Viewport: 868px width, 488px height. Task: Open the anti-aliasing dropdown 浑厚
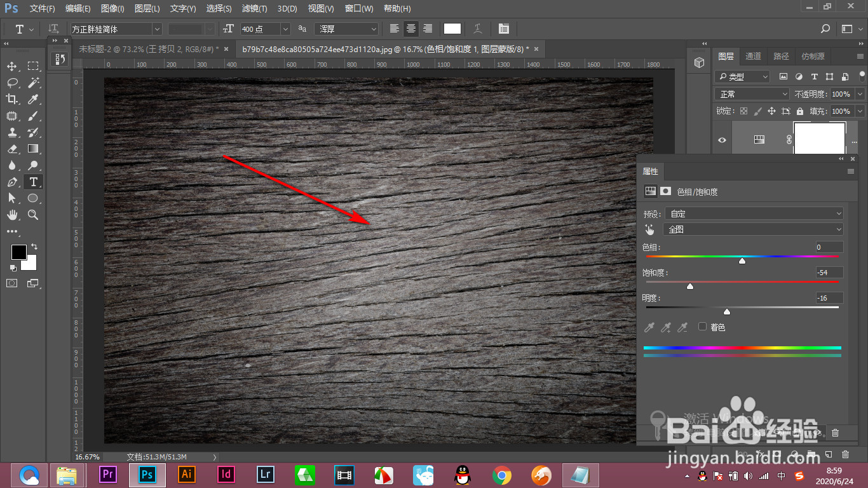[346, 29]
